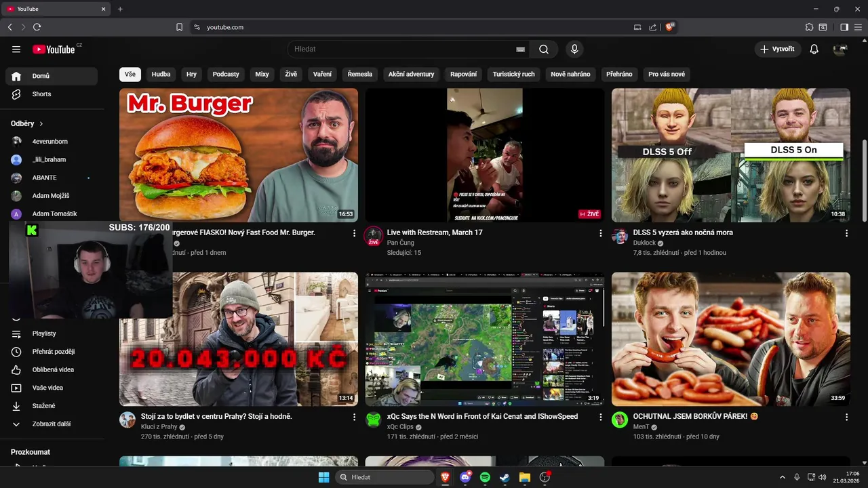The width and height of the screenshot is (868, 488).
Task: Open more options for Mr. Burger video
Action: coord(354,233)
